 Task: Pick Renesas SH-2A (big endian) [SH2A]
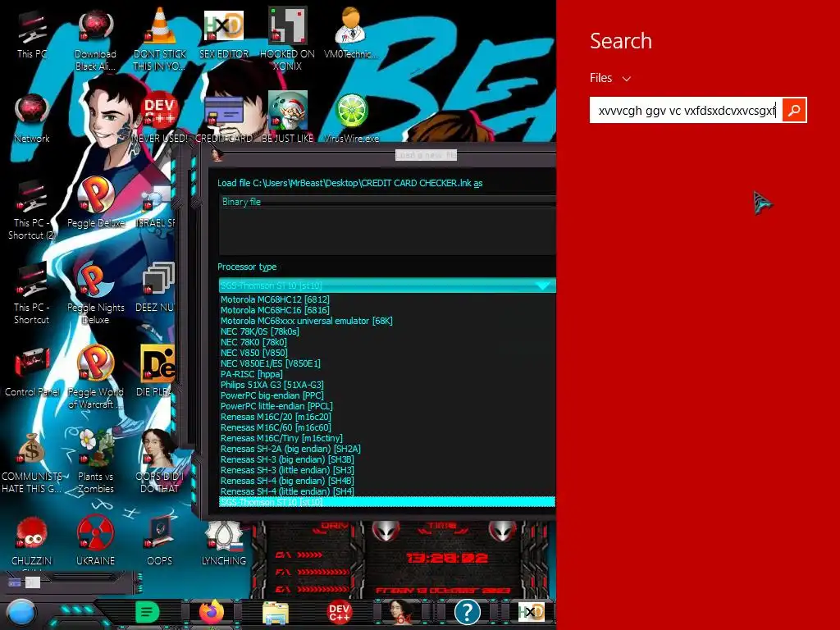click(x=387, y=449)
